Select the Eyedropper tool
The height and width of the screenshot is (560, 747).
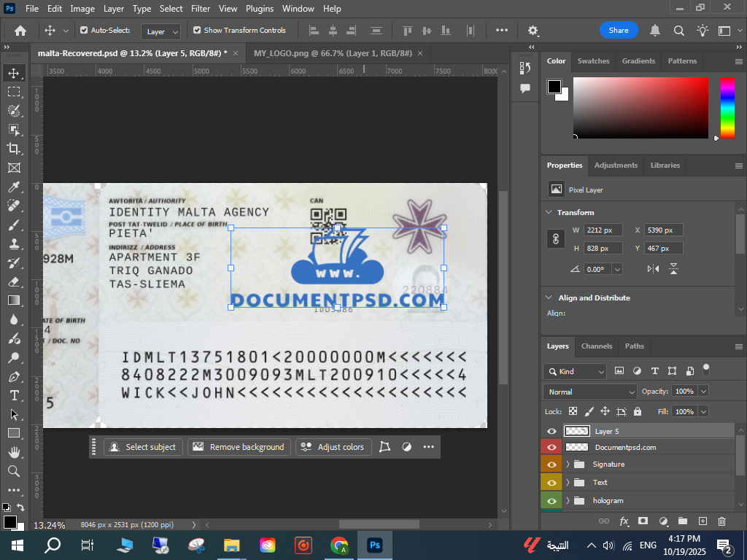pos(14,187)
